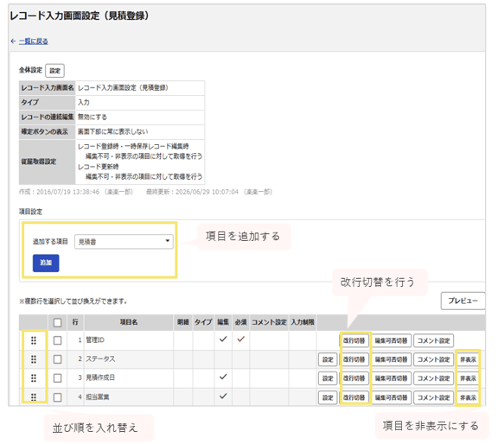Click 設定 button for 見積作成日 row
Viewport: 504px width, 444px height.
tap(328, 378)
